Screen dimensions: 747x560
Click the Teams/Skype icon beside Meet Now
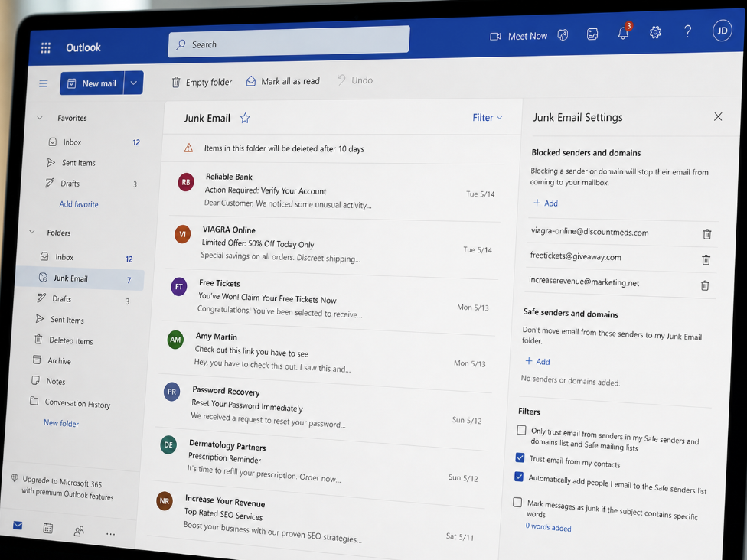click(x=563, y=34)
